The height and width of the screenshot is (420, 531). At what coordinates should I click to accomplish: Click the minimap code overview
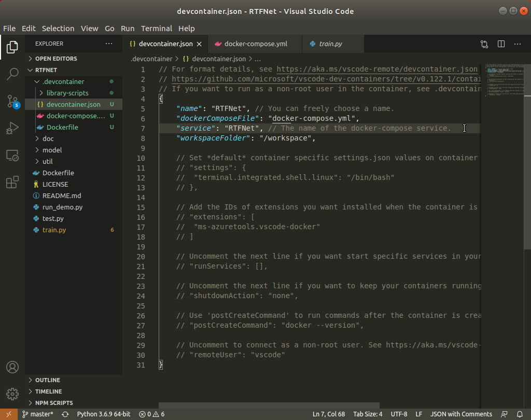point(504,80)
